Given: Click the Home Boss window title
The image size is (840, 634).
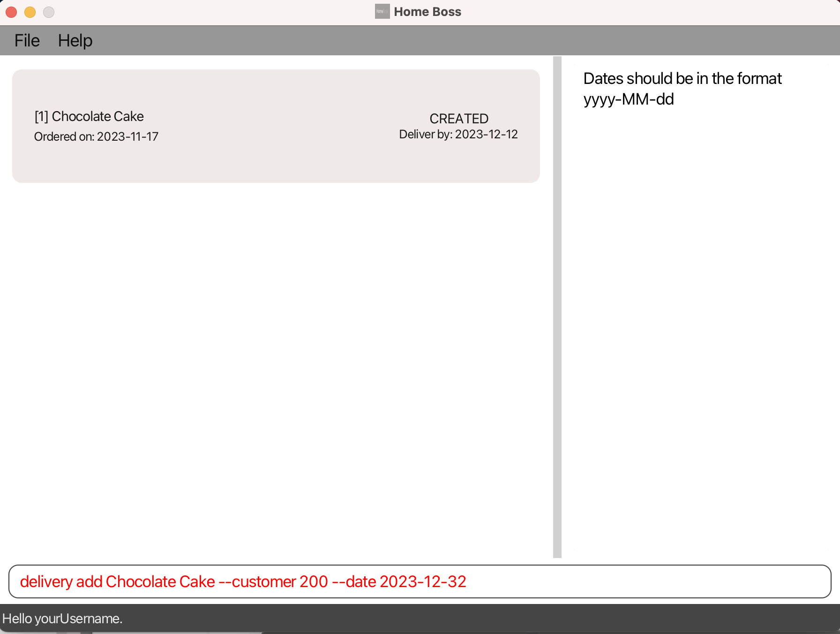Looking at the screenshot, I should coord(427,12).
